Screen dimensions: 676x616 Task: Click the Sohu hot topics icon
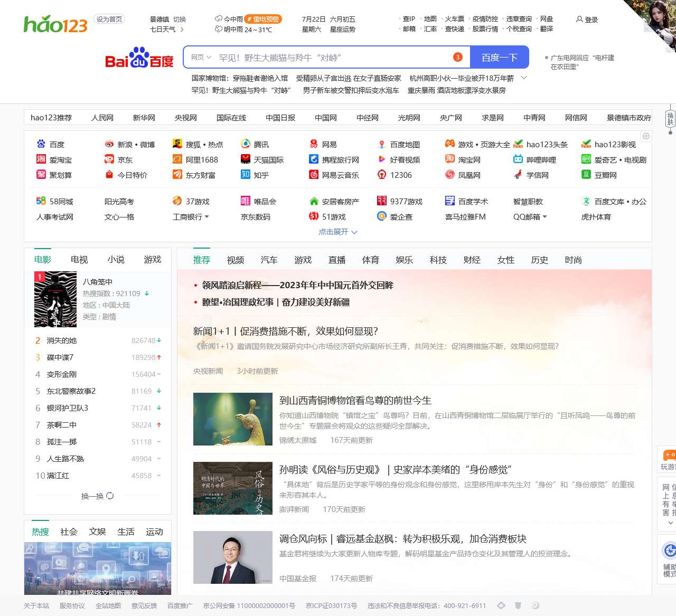point(177,144)
